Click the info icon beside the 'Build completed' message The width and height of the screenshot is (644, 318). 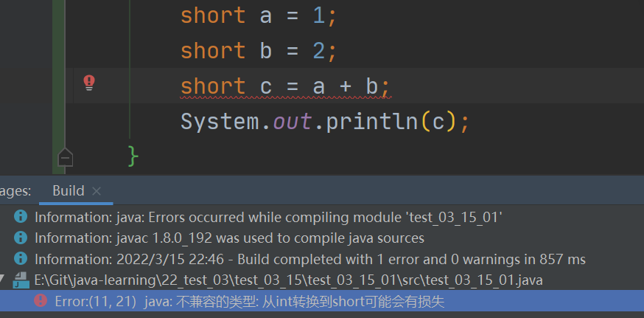tap(21, 260)
